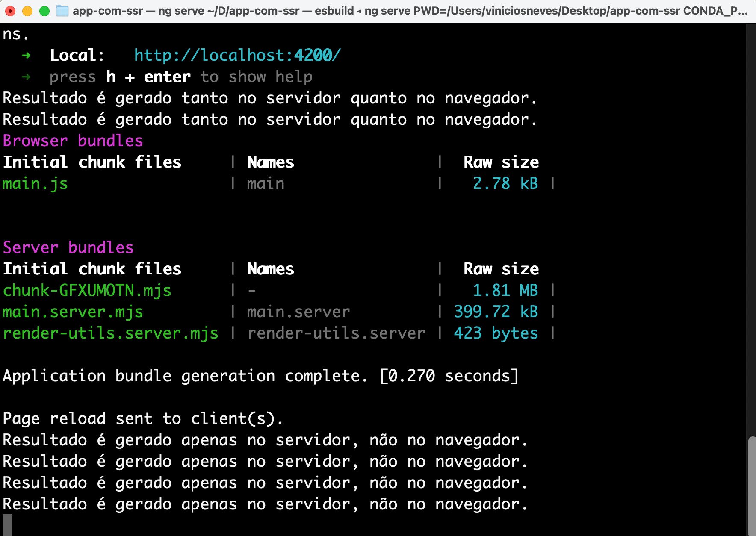Click the '399.72 kB' size value
The width and height of the screenshot is (756, 536).
click(496, 312)
